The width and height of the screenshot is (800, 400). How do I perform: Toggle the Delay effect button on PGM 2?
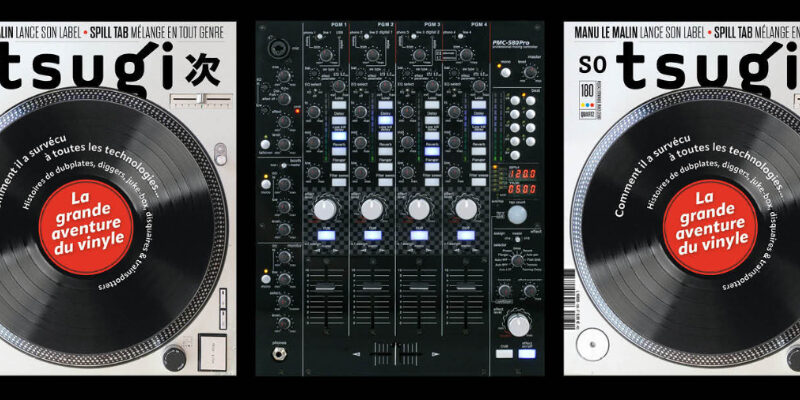click(x=386, y=121)
